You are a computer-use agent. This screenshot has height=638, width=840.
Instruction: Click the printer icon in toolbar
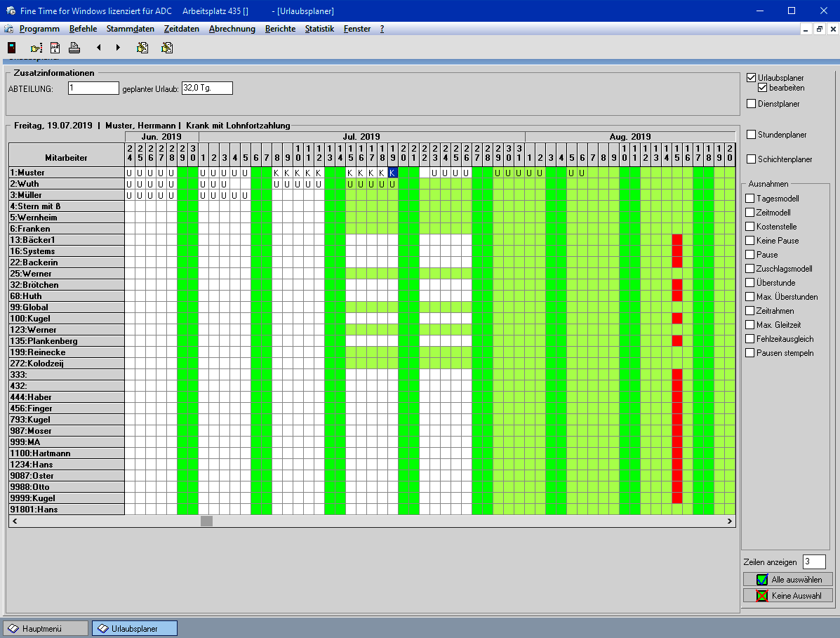(74, 48)
